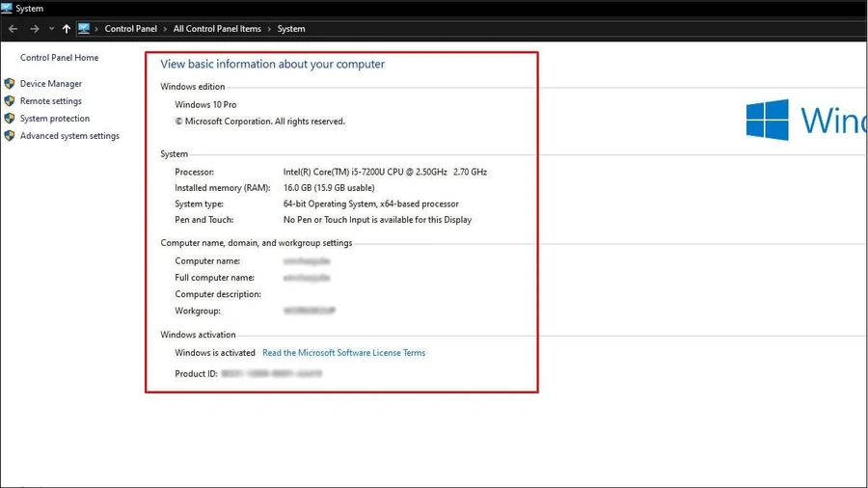Click the Back navigation arrow
Viewport: 868px width, 488px height.
coord(14,29)
